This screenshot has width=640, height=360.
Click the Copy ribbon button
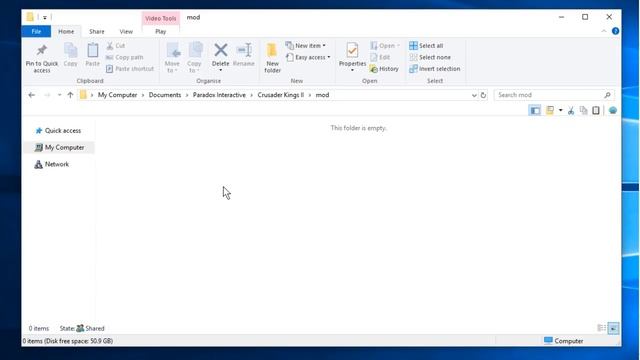tap(70, 54)
